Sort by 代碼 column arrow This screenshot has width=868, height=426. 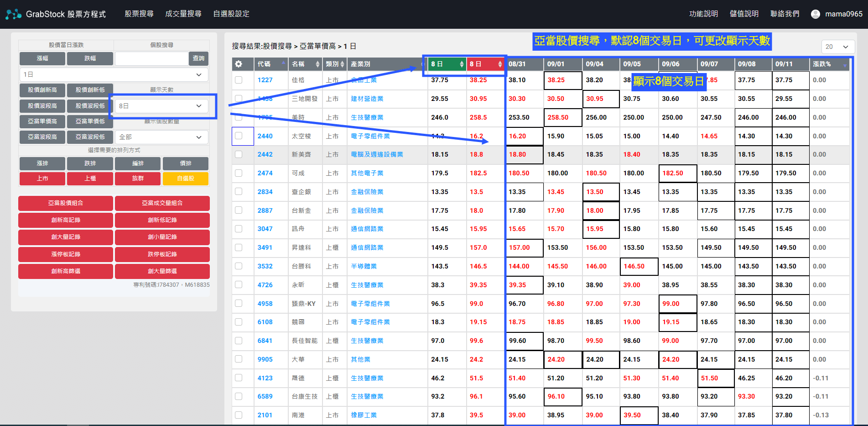click(x=283, y=63)
